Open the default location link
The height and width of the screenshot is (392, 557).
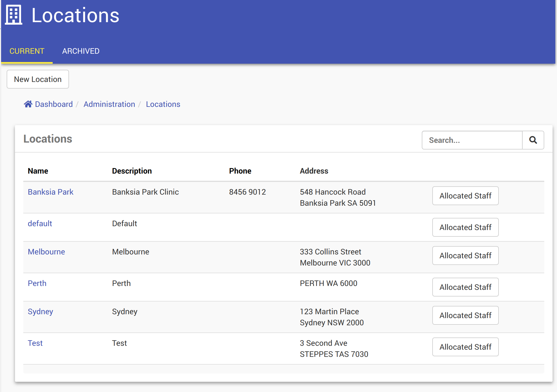coord(40,223)
